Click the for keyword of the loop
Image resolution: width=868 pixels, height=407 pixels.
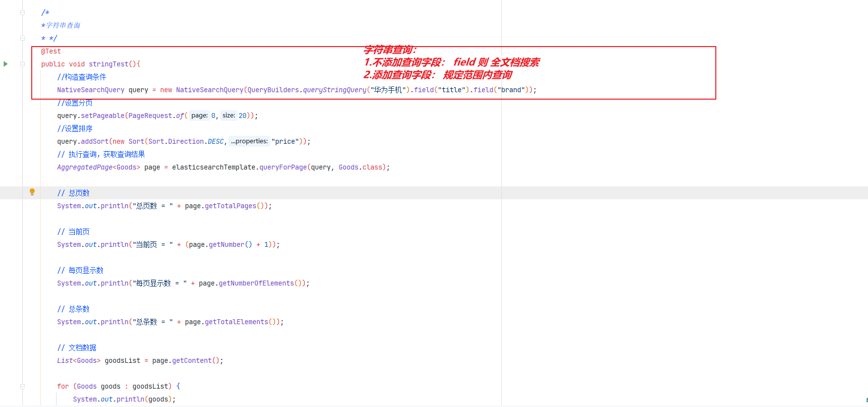[x=63, y=386]
